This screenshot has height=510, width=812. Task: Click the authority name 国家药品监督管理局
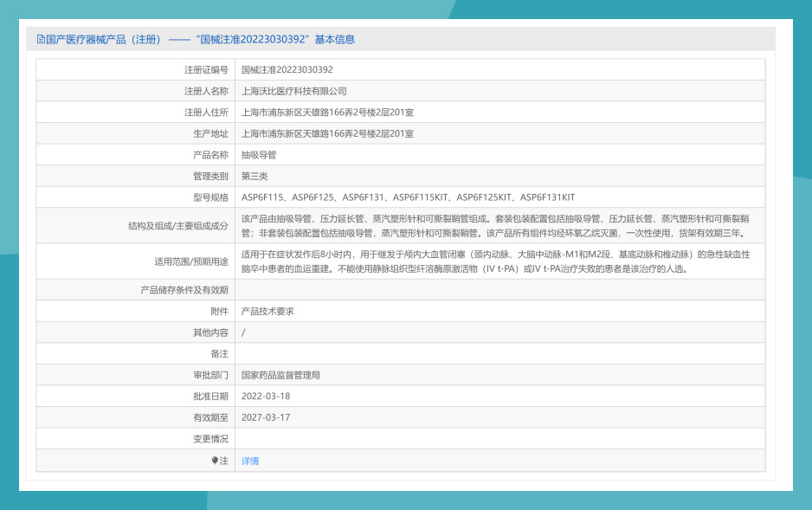[280, 375]
